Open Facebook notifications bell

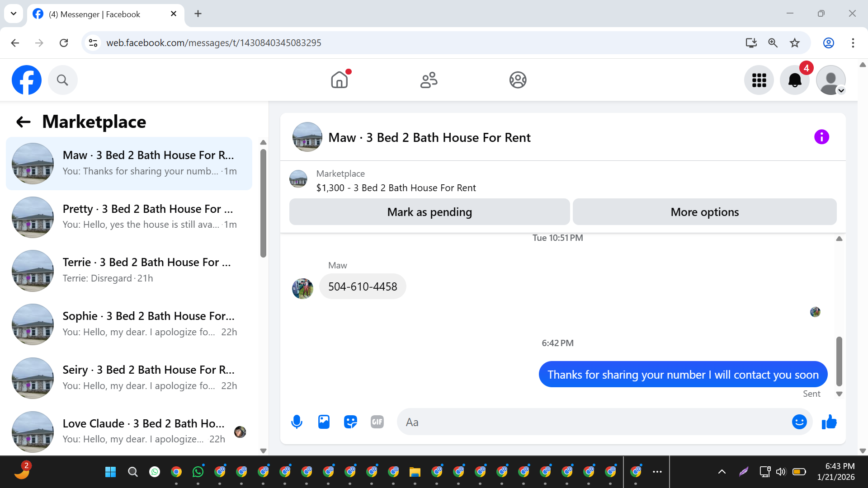[794, 80]
